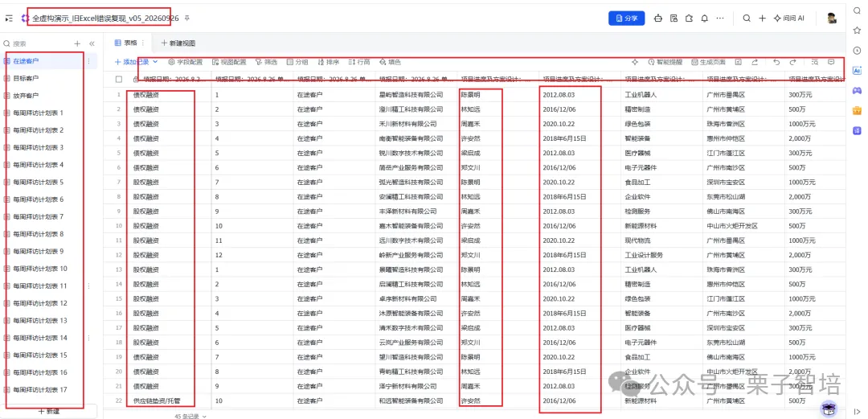Image resolution: width=868 pixels, height=419 pixels.
Task: Select the 表格 view tab
Action: tap(126, 43)
